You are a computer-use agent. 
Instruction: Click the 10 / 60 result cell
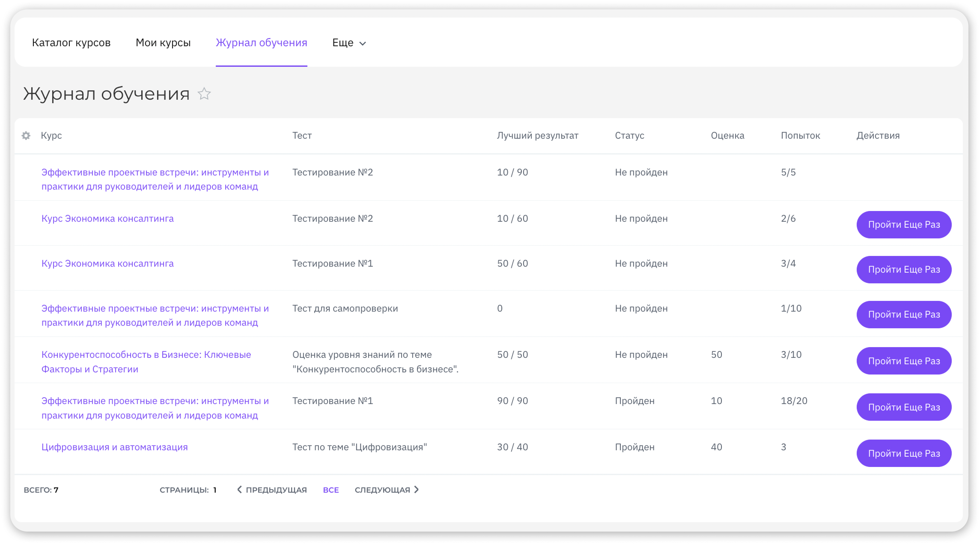click(x=512, y=218)
